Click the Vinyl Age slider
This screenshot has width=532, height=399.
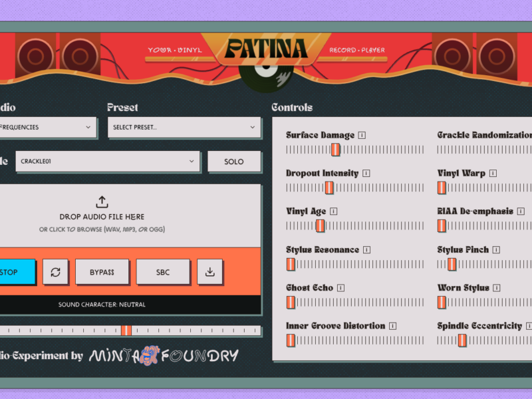355,225
